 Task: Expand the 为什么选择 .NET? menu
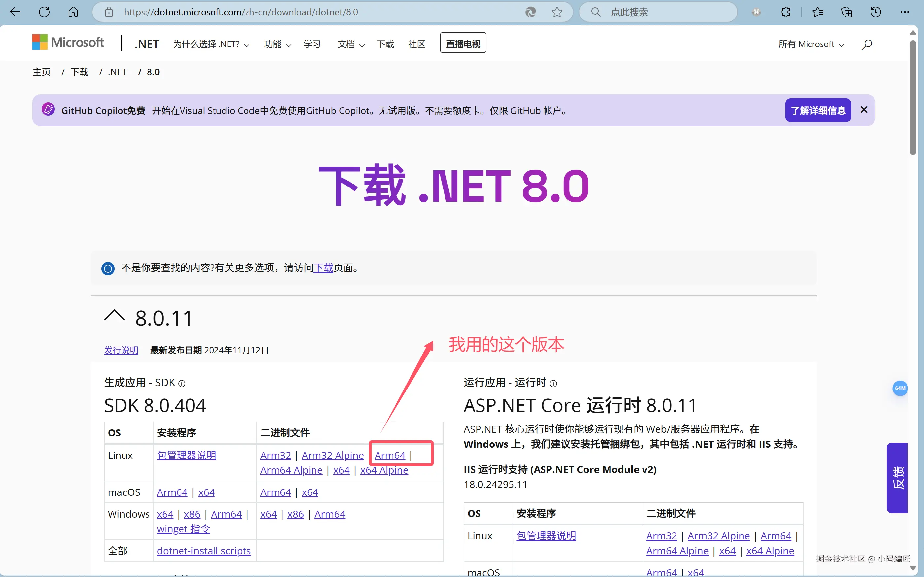[x=211, y=44]
